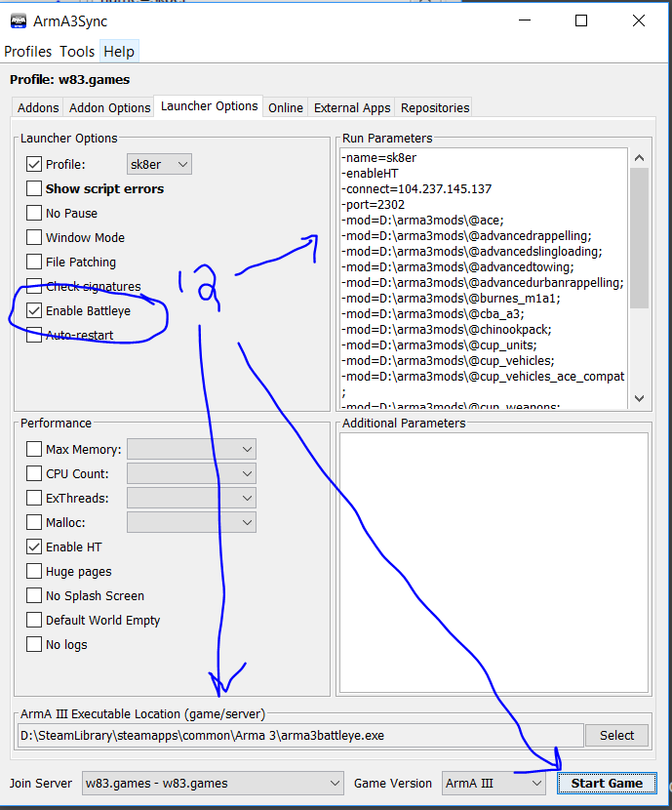
Task: Open the Malloc dropdown
Action: click(191, 522)
